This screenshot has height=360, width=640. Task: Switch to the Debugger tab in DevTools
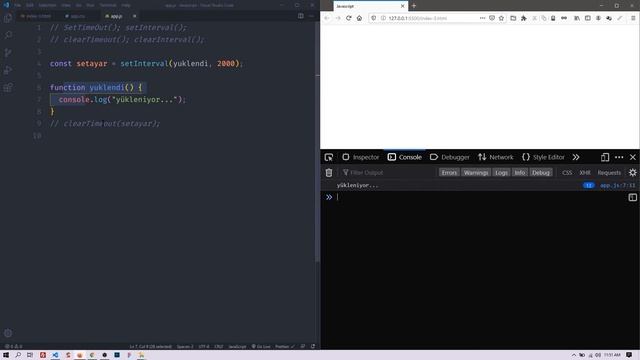(x=450, y=157)
